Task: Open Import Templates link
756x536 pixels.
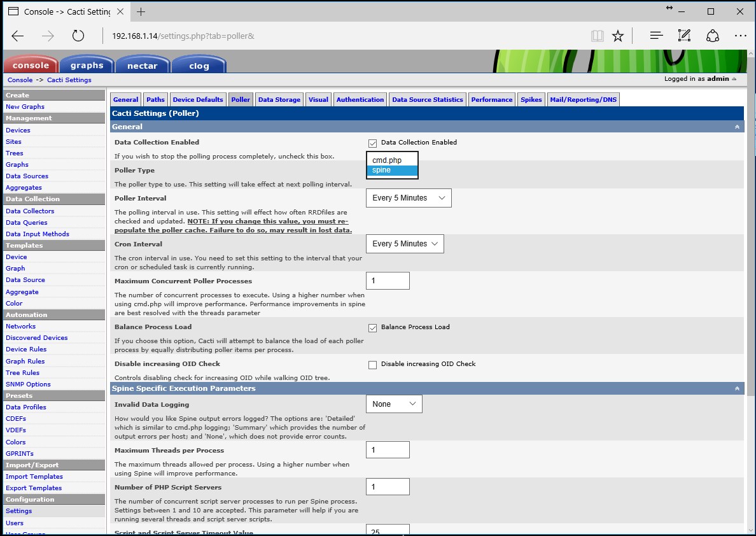Action: (x=34, y=477)
